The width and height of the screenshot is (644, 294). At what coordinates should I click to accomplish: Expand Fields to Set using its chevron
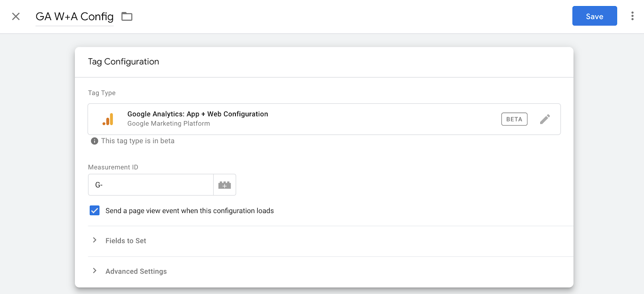95,240
